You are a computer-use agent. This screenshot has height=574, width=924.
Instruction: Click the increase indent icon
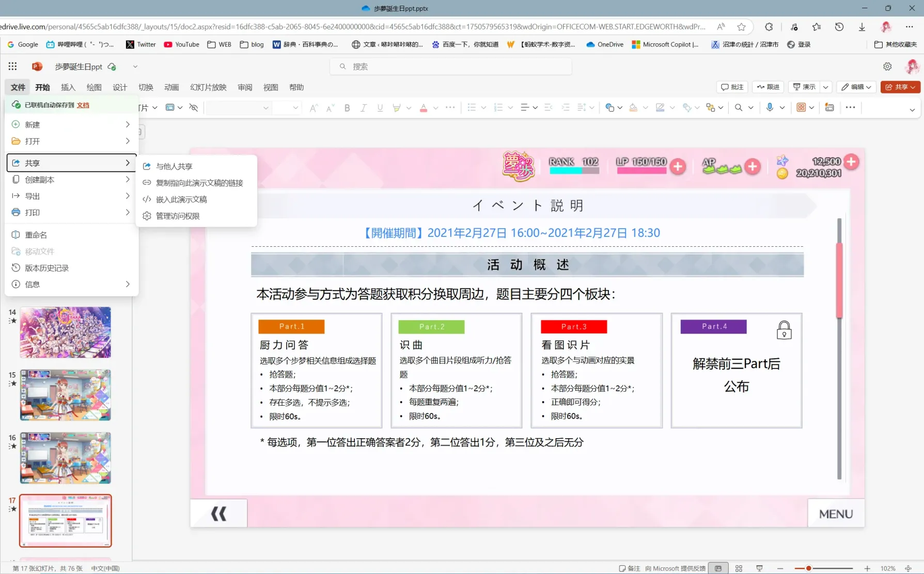coord(566,107)
